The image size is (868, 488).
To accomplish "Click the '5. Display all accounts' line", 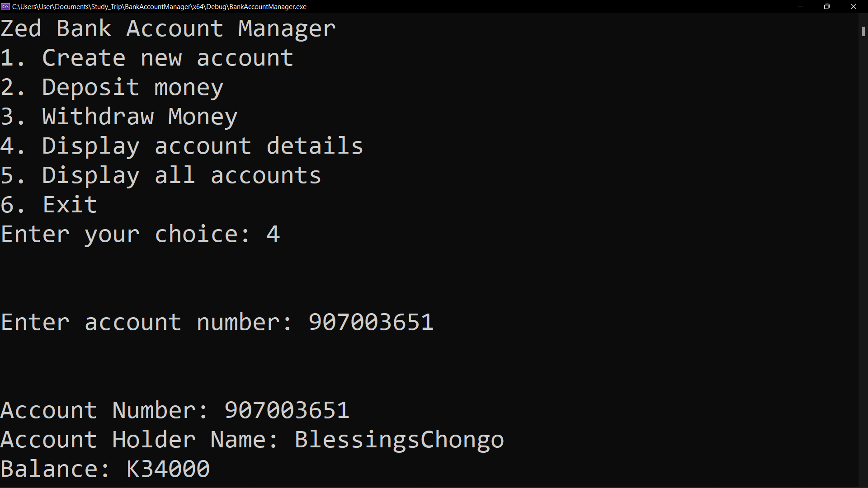I will 161,176.
